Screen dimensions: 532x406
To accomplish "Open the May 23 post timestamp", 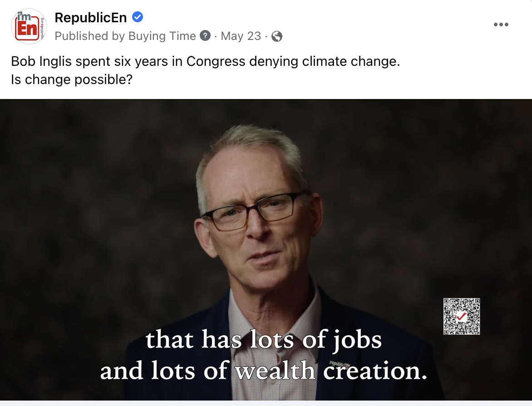I will [241, 35].
